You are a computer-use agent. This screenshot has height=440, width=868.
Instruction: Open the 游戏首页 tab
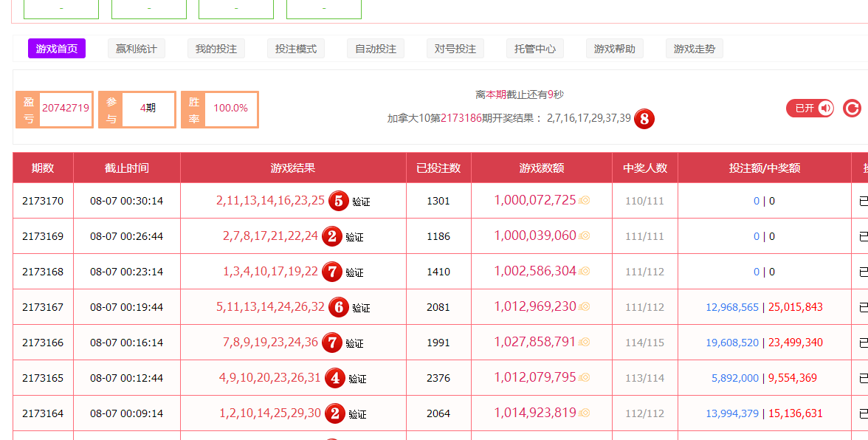coord(57,49)
